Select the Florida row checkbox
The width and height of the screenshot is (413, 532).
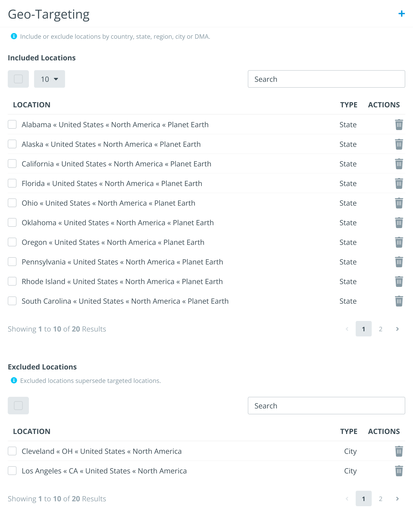coord(12,183)
